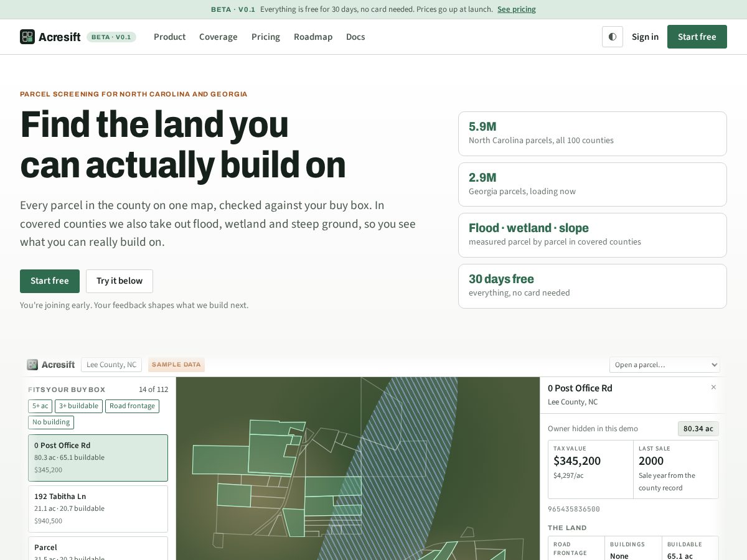
Task: Select the 192 Tabitha Ln parcel card
Action: tap(98, 509)
